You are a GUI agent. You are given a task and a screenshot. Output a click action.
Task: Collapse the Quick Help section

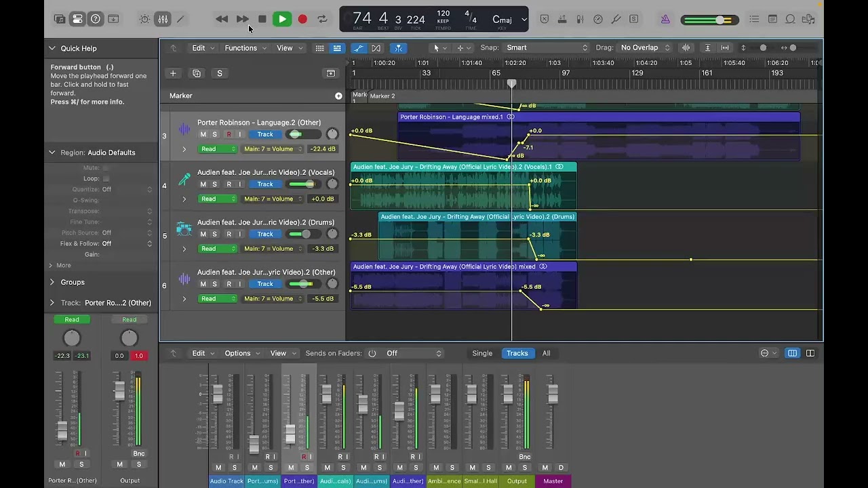tap(52, 48)
